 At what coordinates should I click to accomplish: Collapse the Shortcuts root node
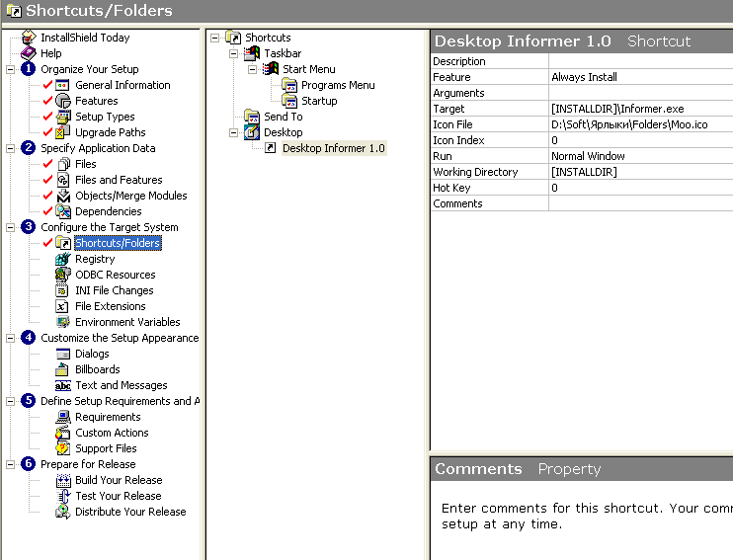[214, 38]
